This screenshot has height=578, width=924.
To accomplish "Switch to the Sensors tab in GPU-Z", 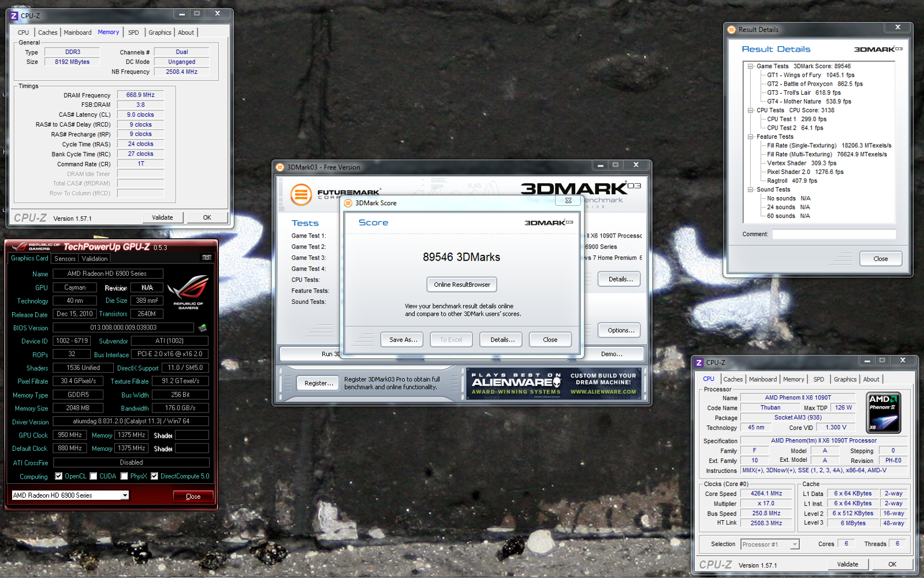I will click(x=65, y=259).
